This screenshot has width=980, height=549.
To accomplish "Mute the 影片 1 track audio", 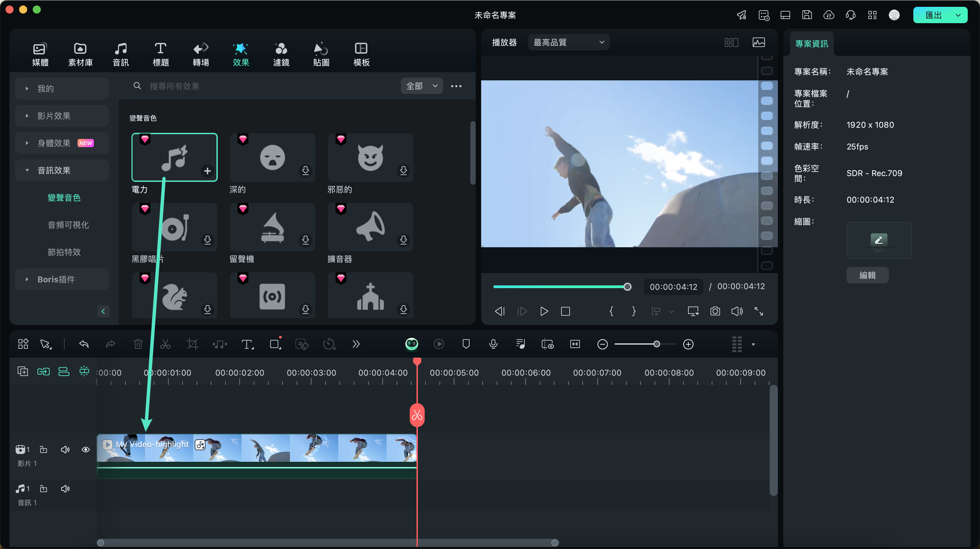I will [x=65, y=450].
